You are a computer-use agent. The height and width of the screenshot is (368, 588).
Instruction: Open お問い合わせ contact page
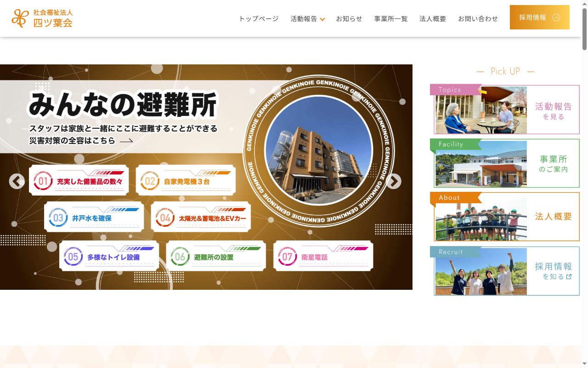(x=478, y=19)
